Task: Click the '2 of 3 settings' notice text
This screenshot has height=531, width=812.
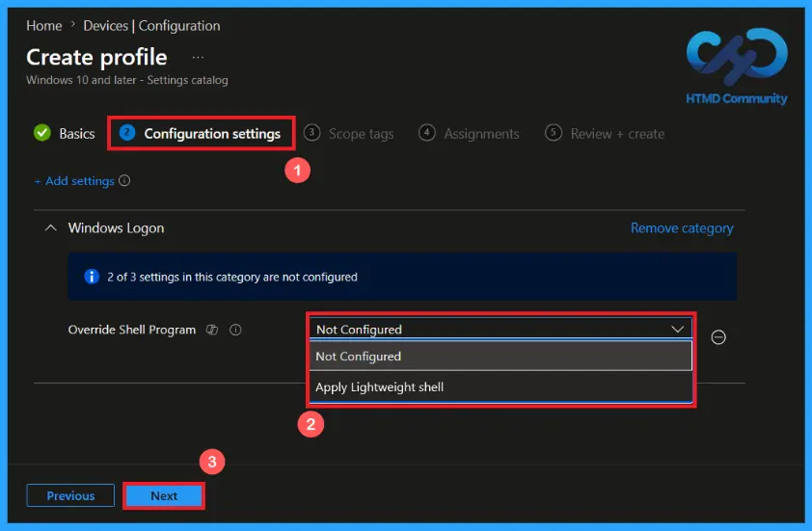Action: pos(232,277)
